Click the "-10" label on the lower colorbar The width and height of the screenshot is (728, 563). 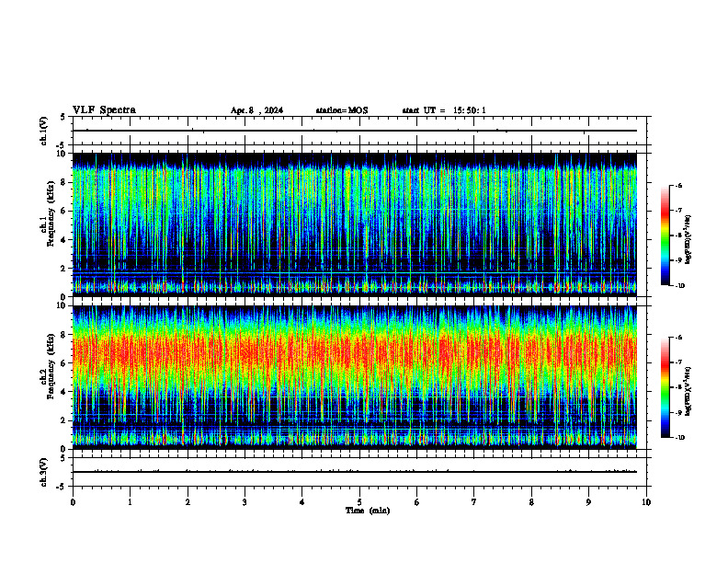click(x=679, y=438)
